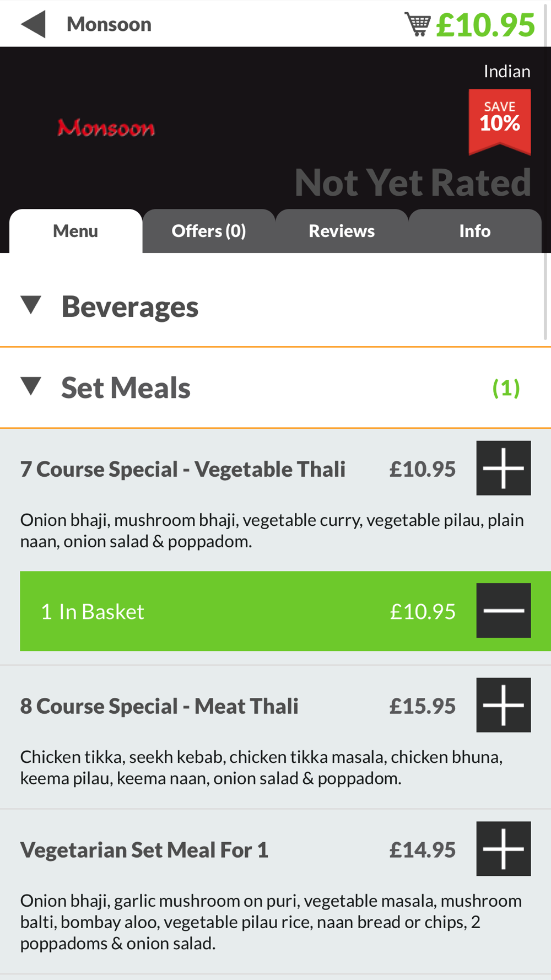Expand the Beverages category arrow
551x980 pixels.
pyautogui.click(x=31, y=305)
